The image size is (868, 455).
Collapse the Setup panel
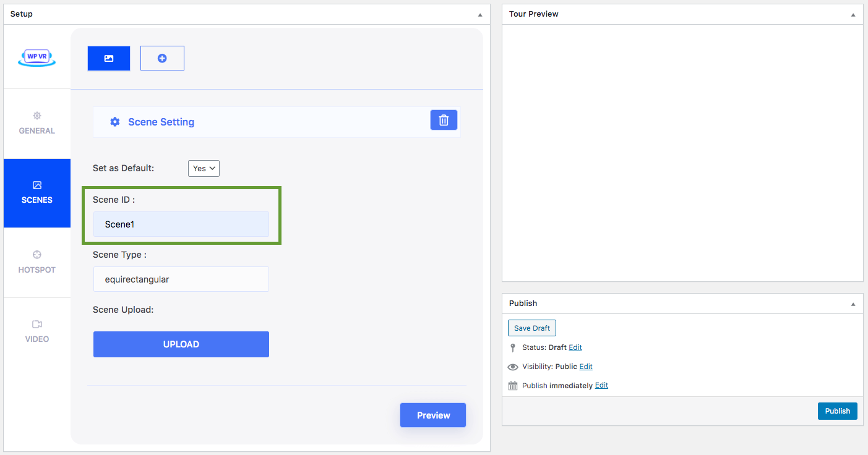tap(480, 14)
